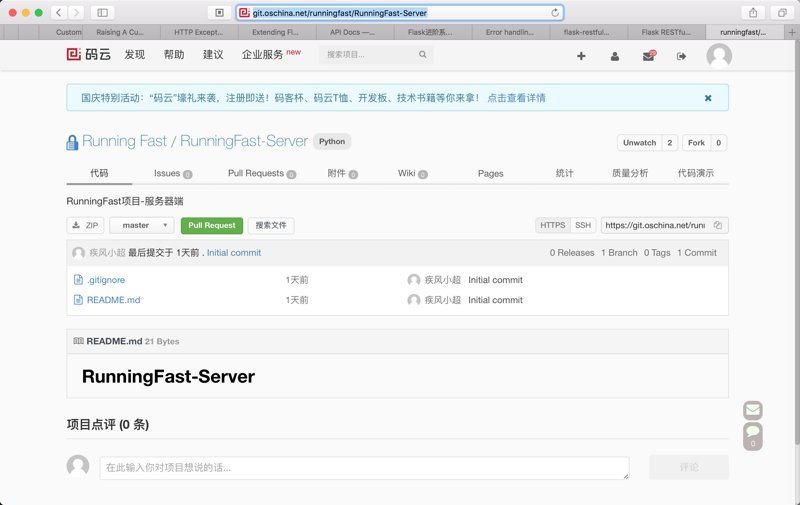Click the search magnifier icon
This screenshot has width=800, height=505.
[422, 54]
